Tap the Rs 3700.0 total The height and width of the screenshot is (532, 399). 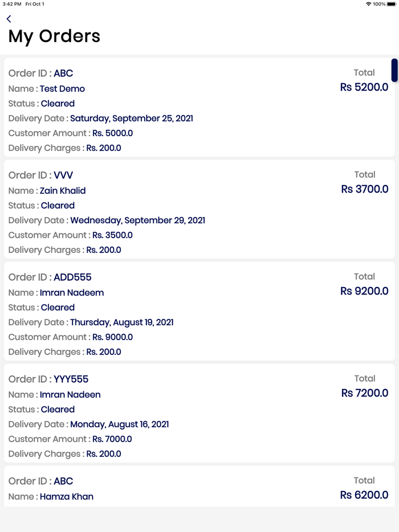pos(365,189)
